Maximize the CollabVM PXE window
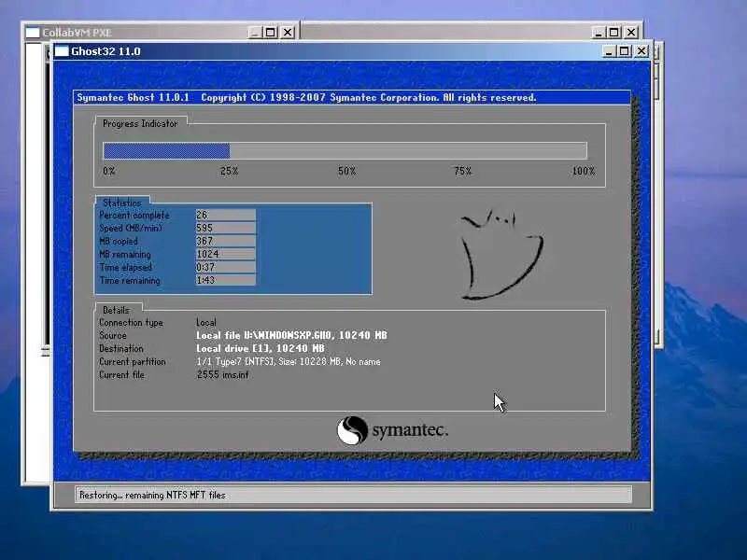The width and height of the screenshot is (747, 560). pos(270,33)
